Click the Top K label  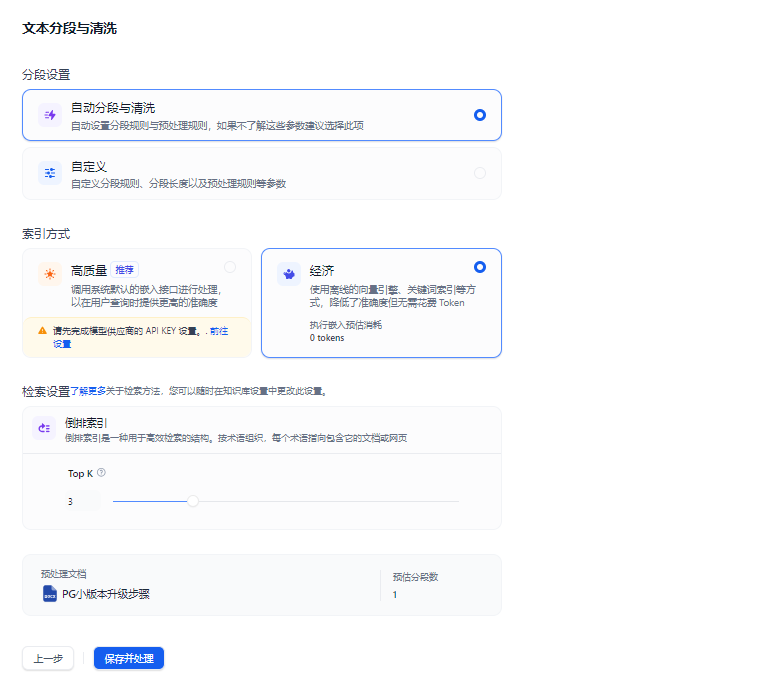click(80, 474)
